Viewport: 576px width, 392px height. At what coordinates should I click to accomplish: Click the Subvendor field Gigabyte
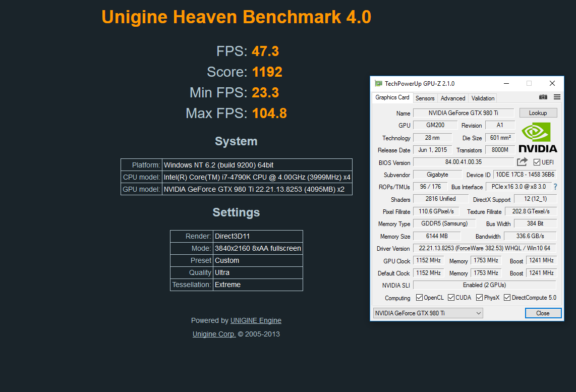tap(437, 175)
